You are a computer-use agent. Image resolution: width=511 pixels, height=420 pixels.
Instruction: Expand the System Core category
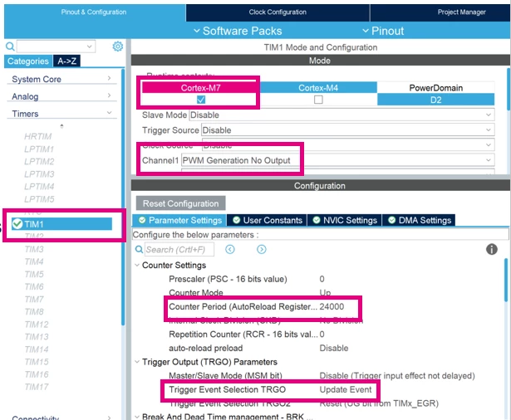click(61, 79)
